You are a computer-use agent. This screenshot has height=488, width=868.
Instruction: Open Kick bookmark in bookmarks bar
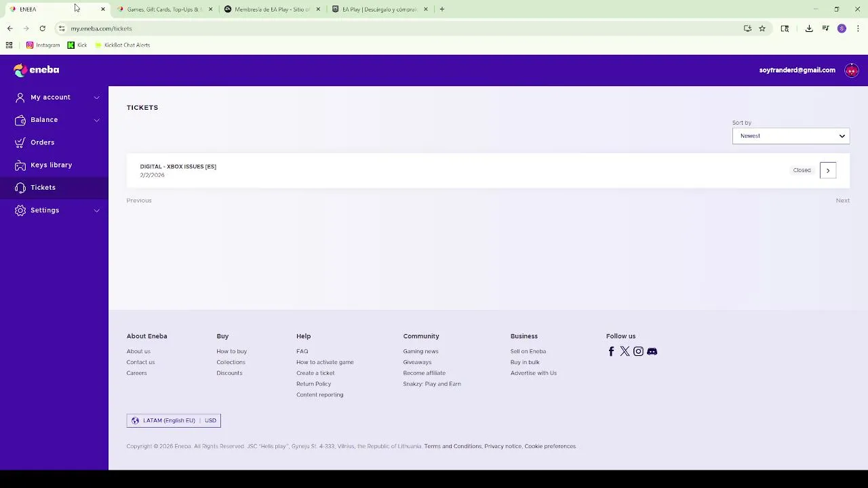[77, 45]
